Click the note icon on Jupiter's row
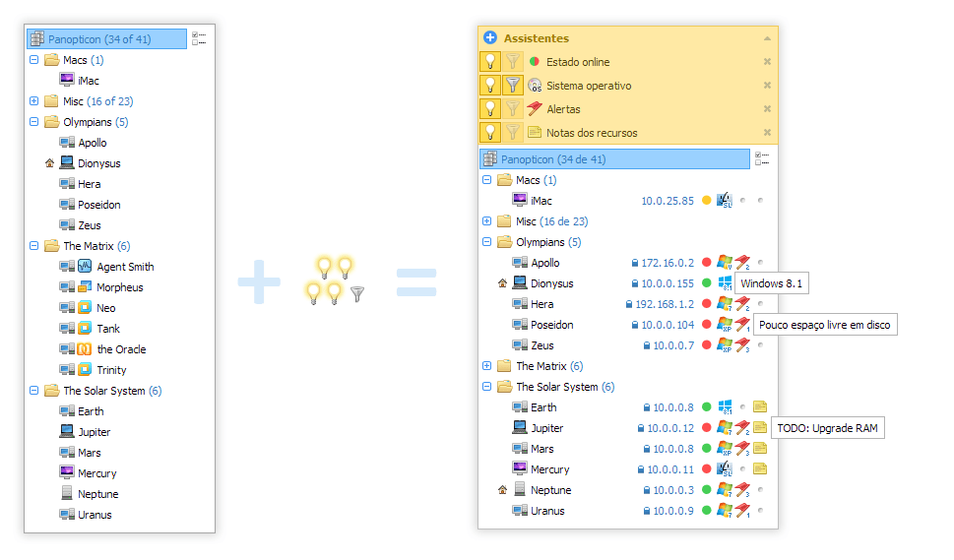 pyautogui.click(x=761, y=428)
